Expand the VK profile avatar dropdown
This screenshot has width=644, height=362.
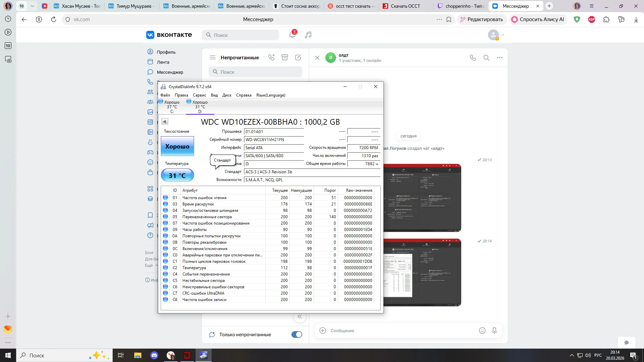coord(496,35)
